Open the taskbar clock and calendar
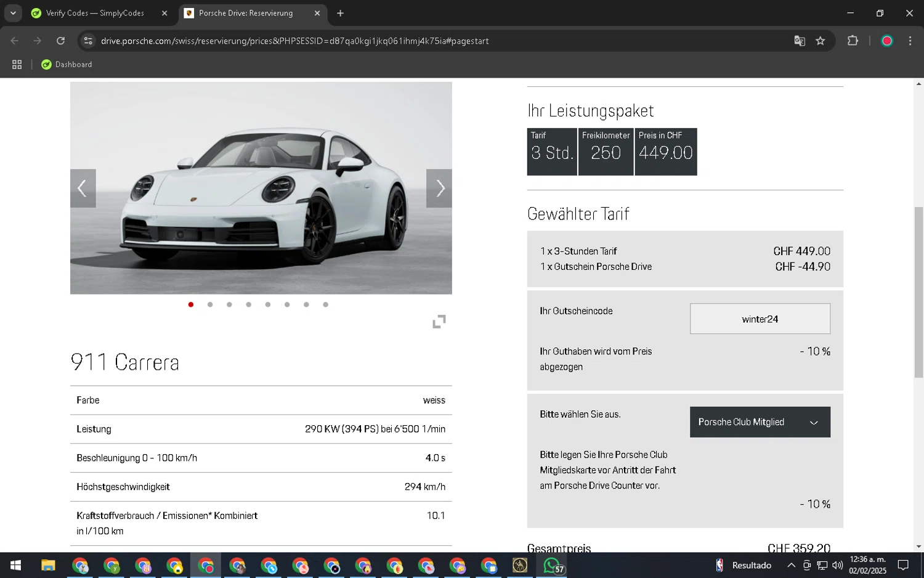The width and height of the screenshot is (924, 578). (867, 565)
